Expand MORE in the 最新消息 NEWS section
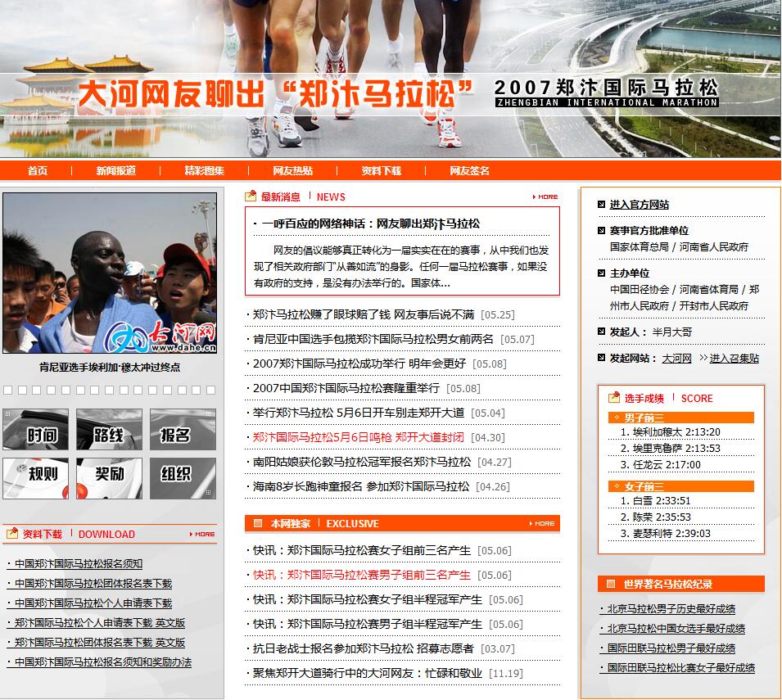The width and height of the screenshot is (782, 700). coord(545,196)
